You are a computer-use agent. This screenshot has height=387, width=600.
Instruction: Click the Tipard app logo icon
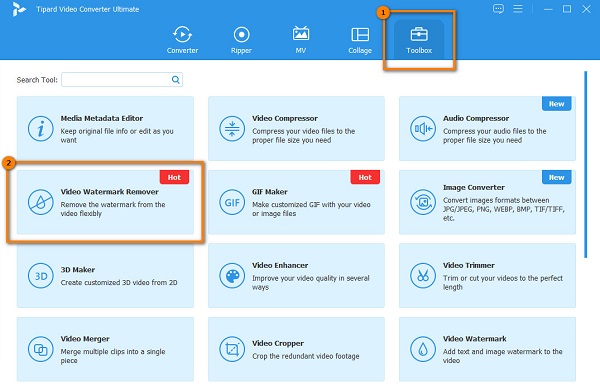(x=19, y=9)
